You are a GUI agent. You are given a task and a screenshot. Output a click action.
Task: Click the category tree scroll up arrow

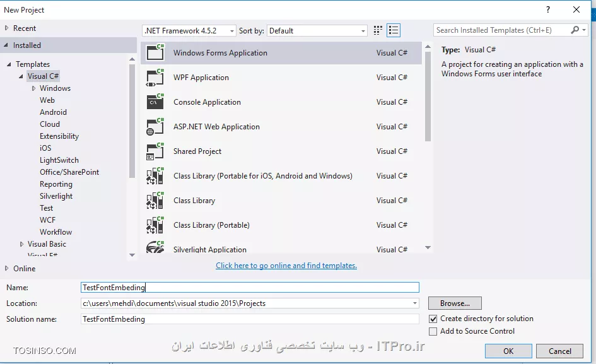132,59
